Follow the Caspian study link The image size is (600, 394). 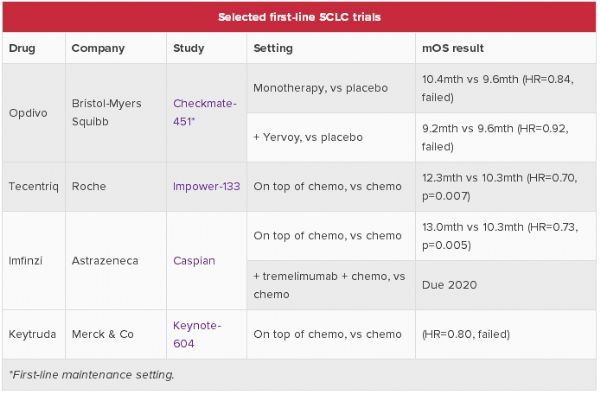click(194, 260)
